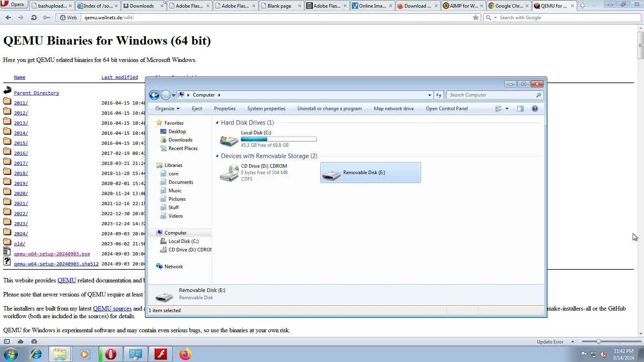
Task: Click Opera new tab plus icon
Action: [582, 6]
